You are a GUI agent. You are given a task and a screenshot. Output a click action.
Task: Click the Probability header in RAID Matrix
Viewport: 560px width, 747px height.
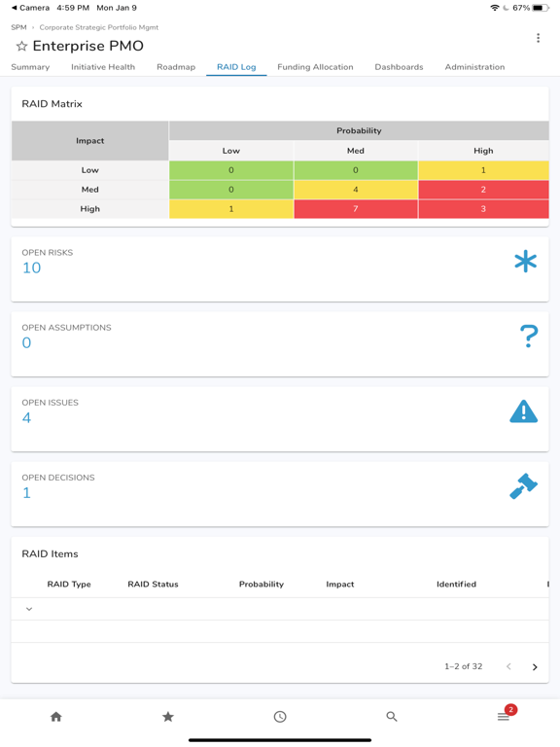[x=359, y=130]
